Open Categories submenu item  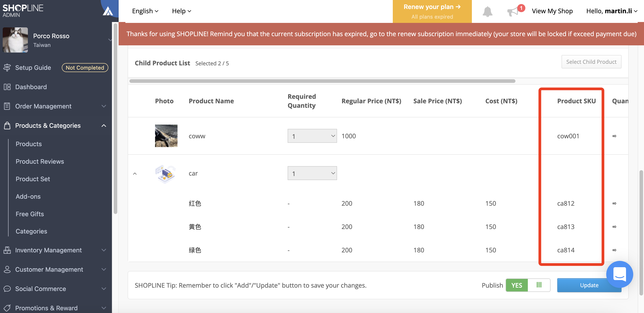tap(31, 231)
